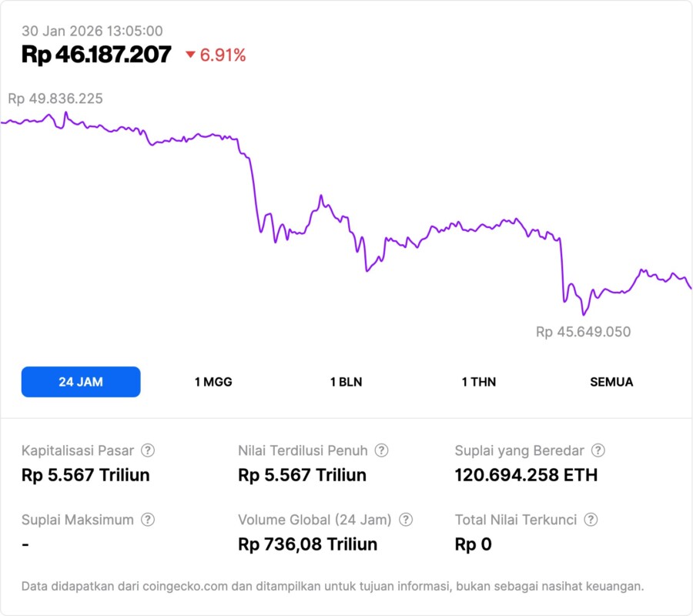Click the lowest point on the price line
This screenshot has width=693, height=616.
[x=584, y=315]
